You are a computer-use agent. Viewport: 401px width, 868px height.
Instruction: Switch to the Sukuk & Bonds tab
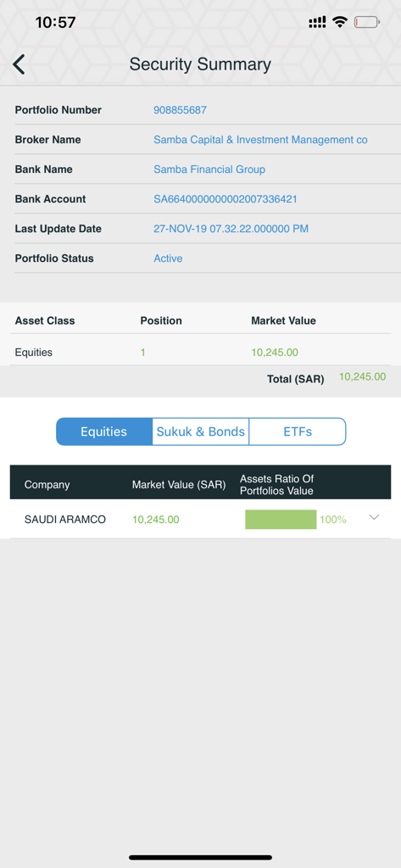point(200,431)
